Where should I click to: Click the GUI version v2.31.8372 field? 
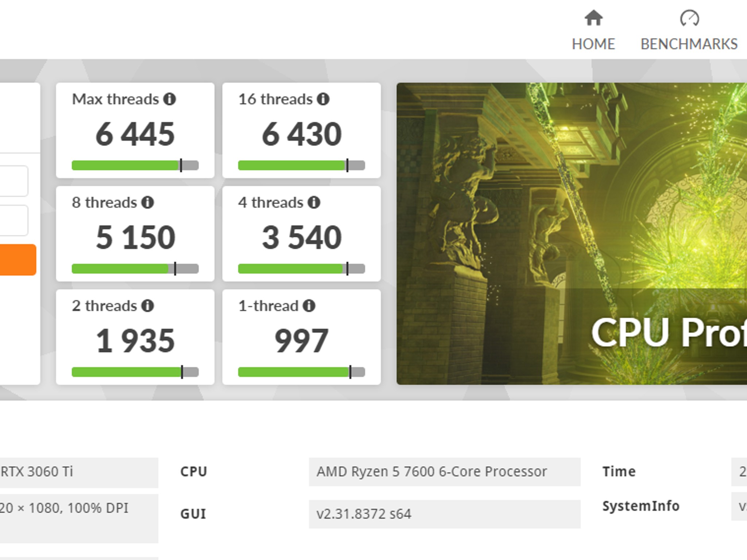click(x=444, y=514)
